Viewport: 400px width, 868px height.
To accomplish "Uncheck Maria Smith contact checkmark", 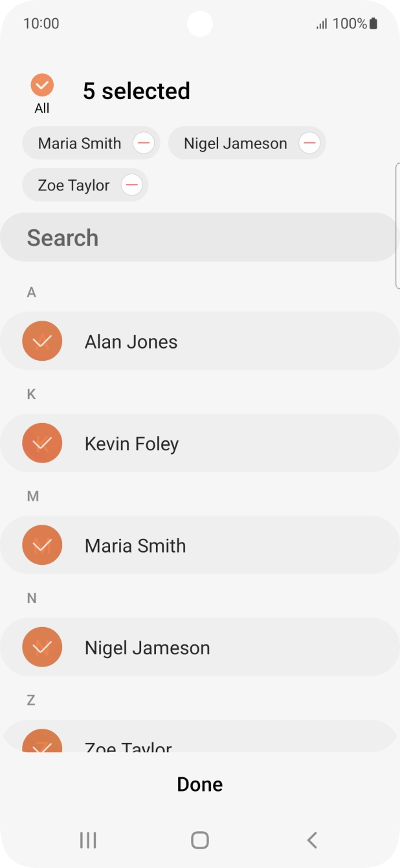I will 42,545.
